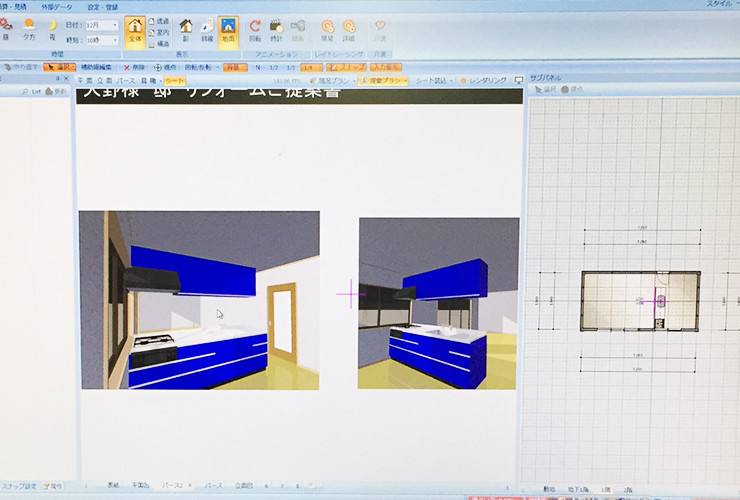
Task: Toggle the スナップ snap button
Action: pyautogui.click(x=346, y=68)
